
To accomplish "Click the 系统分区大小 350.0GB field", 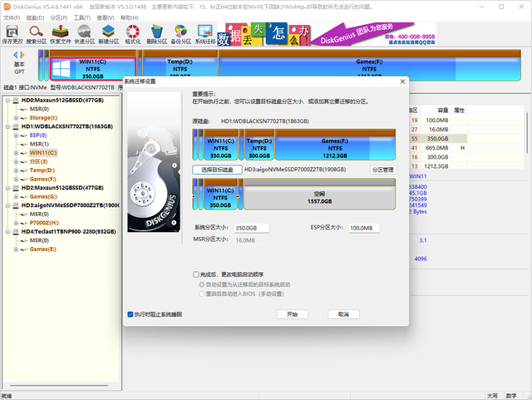I will click(x=251, y=228).
